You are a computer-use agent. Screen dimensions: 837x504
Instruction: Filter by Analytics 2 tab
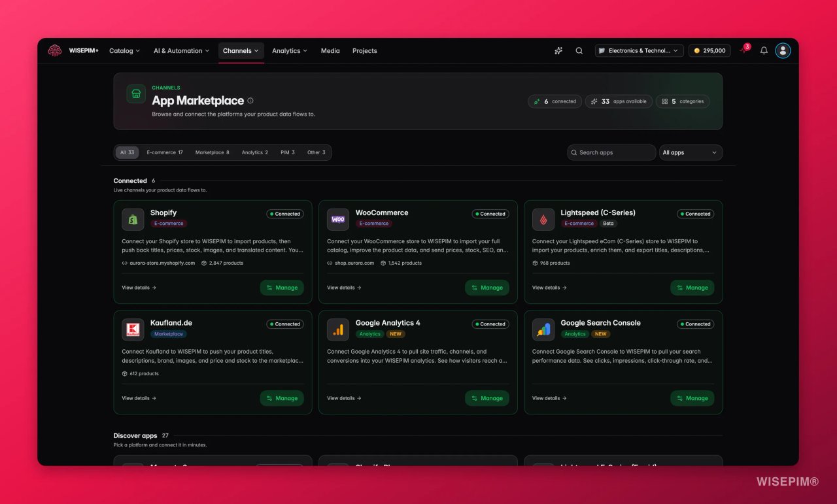click(255, 152)
